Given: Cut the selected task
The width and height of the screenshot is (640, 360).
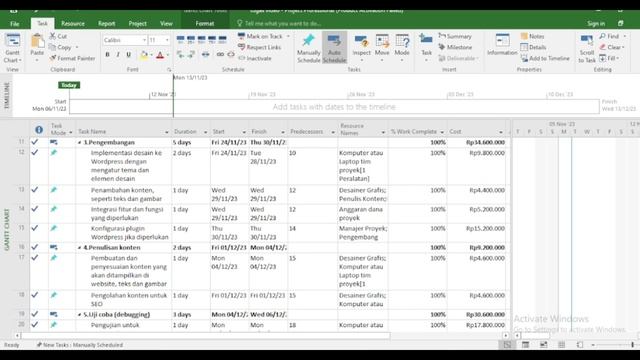Looking at the screenshot, I should coord(58,36).
